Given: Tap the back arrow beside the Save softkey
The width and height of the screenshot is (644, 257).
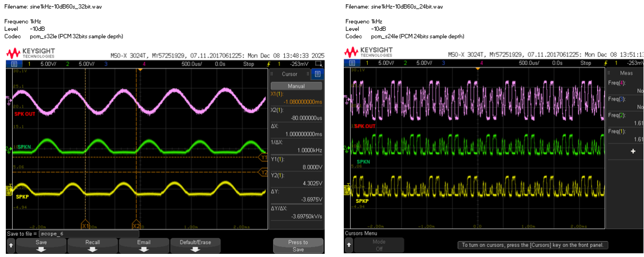Looking at the screenshot, I should pyautogui.click(x=11, y=245).
